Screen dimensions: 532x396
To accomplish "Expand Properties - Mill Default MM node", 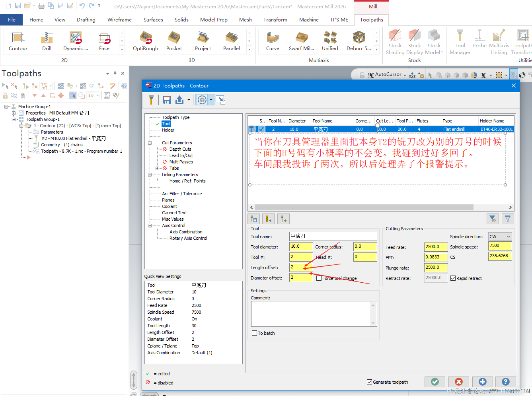I will tap(14, 113).
